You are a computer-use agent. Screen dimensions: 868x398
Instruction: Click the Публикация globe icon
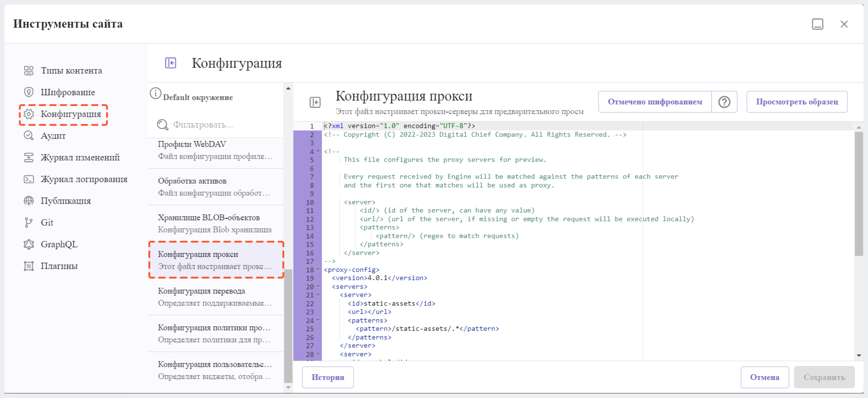click(x=29, y=201)
